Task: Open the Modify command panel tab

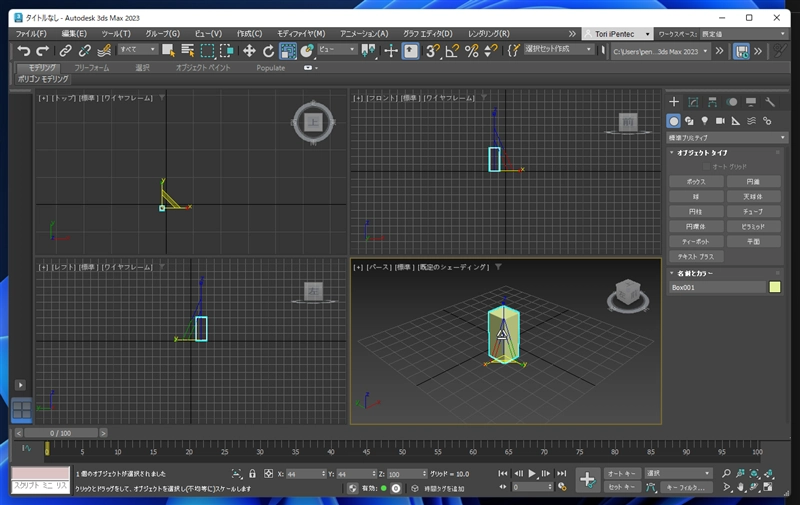Action: click(693, 102)
